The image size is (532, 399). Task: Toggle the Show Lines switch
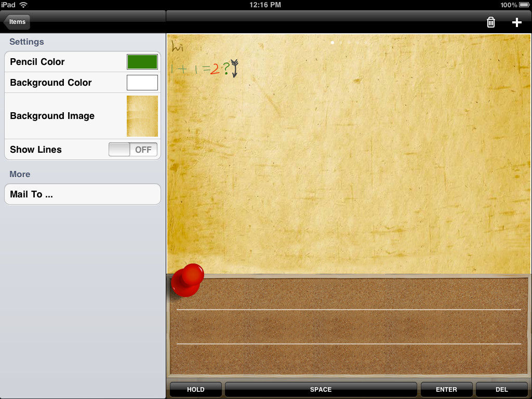point(133,149)
